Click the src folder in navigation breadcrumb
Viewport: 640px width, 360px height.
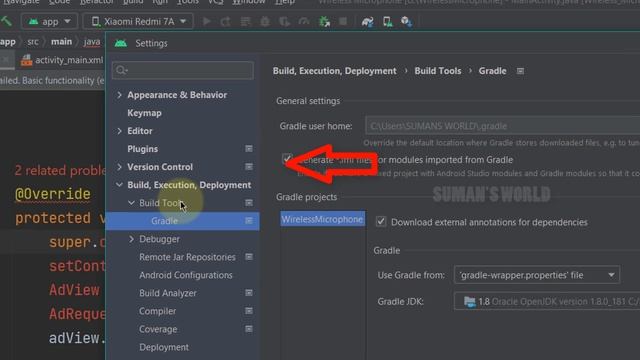[x=33, y=42]
